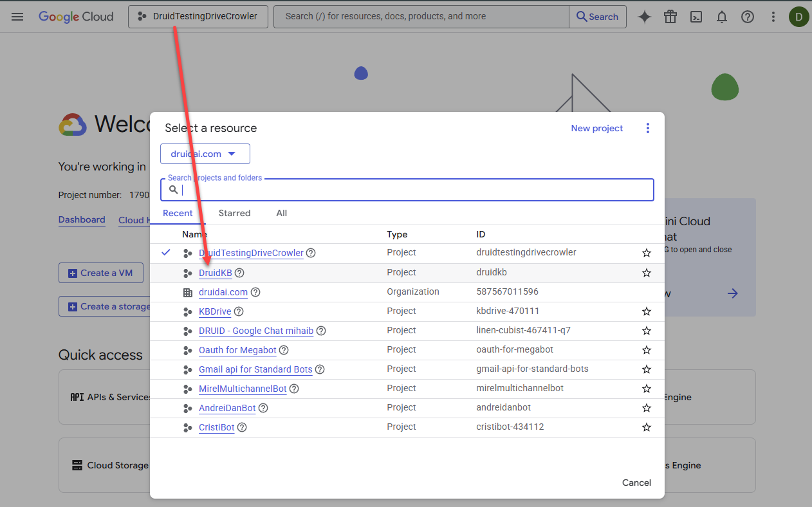Select the DruidTestingDriveCrowler project link

click(x=251, y=253)
